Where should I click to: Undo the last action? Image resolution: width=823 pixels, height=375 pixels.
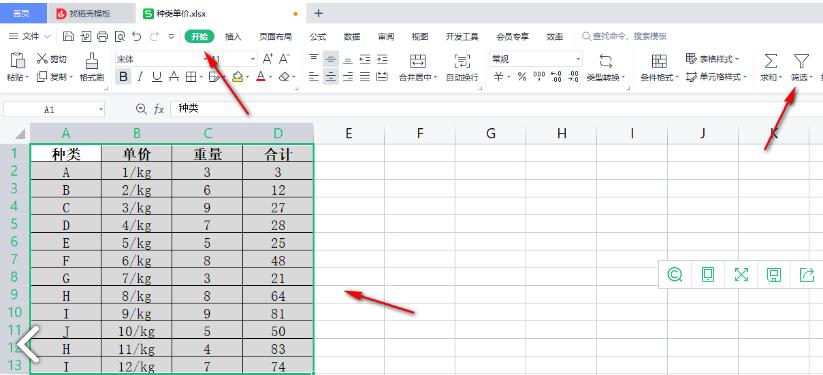[136, 36]
